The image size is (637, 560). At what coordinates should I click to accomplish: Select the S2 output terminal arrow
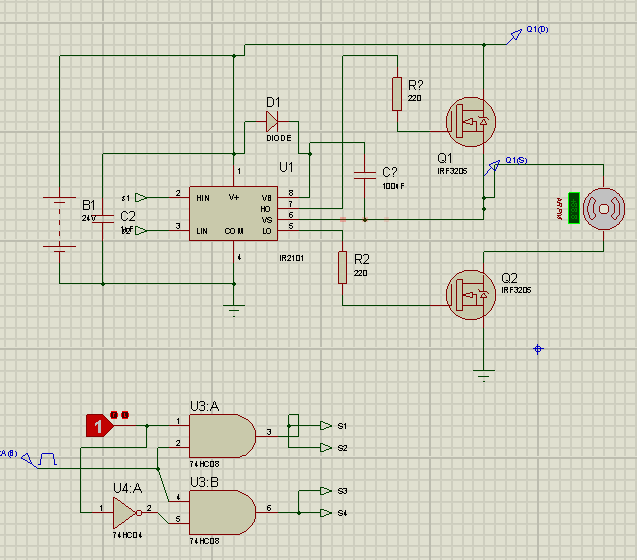point(326,447)
